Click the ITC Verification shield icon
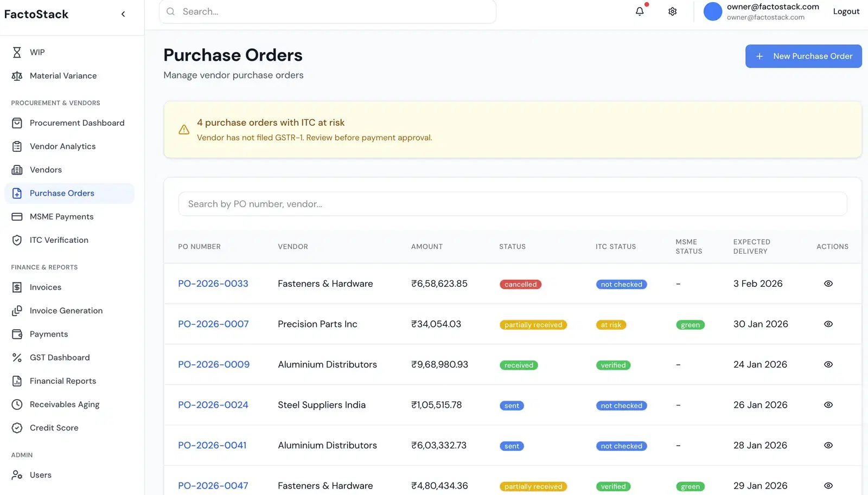 point(17,240)
